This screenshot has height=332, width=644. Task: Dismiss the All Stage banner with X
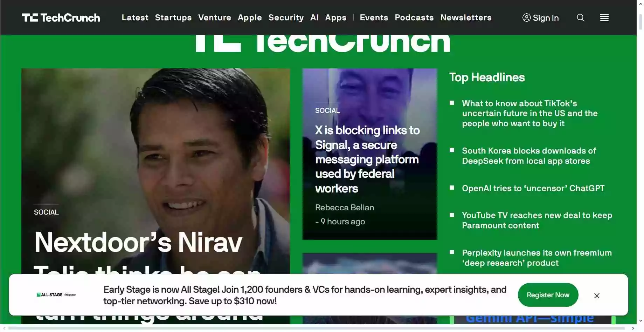click(x=597, y=296)
